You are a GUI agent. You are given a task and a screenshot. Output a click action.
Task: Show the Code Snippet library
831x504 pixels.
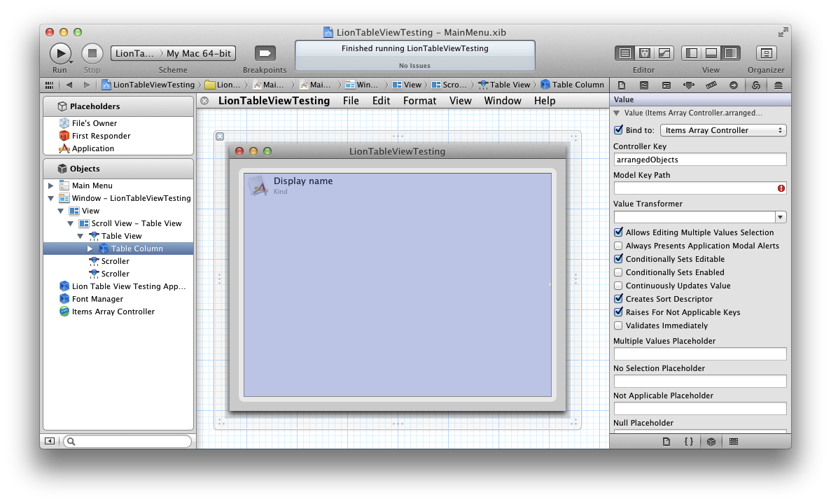(688, 442)
